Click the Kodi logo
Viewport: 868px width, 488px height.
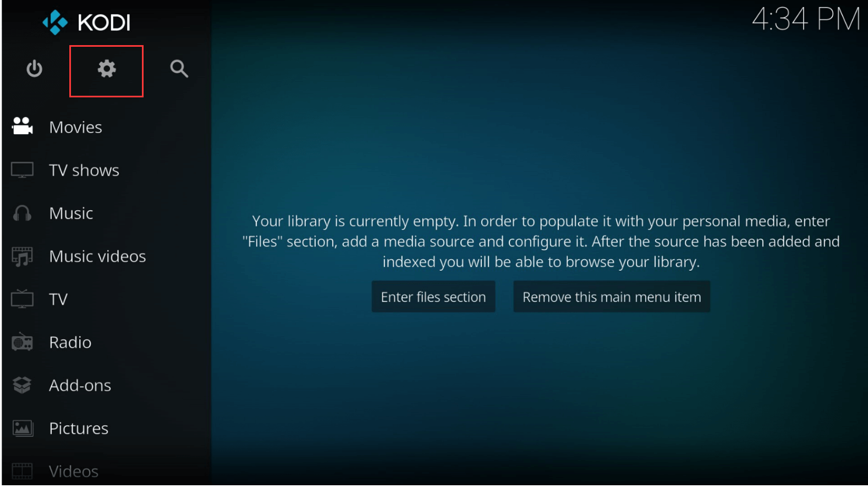point(87,23)
